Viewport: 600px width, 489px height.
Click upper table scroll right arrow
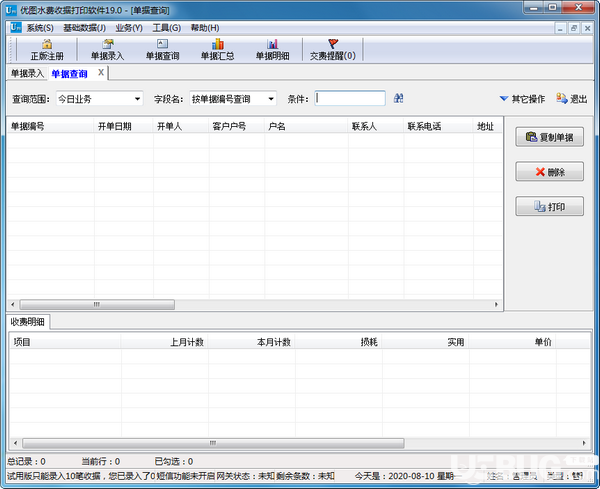[x=496, y=305]
